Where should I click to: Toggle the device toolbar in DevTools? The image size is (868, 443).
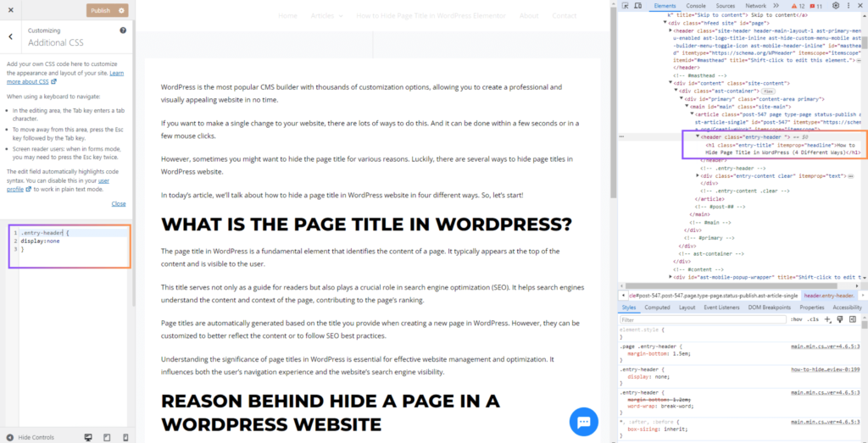click(x=637, y=6)
